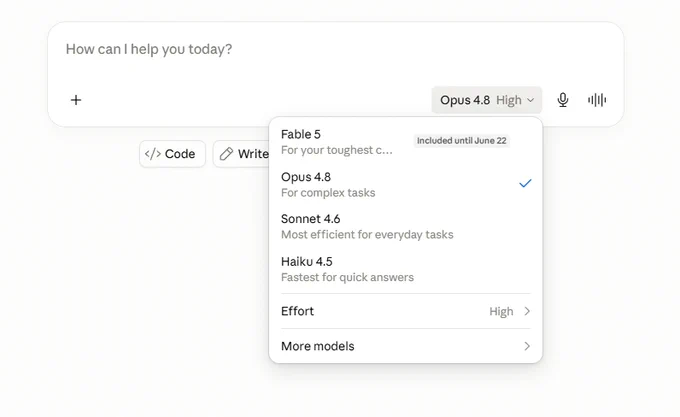Click the blue checkmark beside Opus 4.8

coord(525,183)
